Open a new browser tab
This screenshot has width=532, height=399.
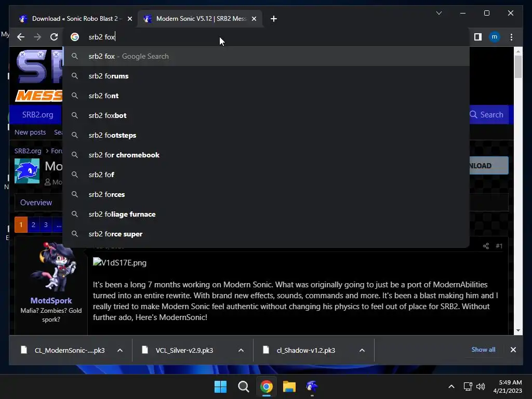point(274,19)
